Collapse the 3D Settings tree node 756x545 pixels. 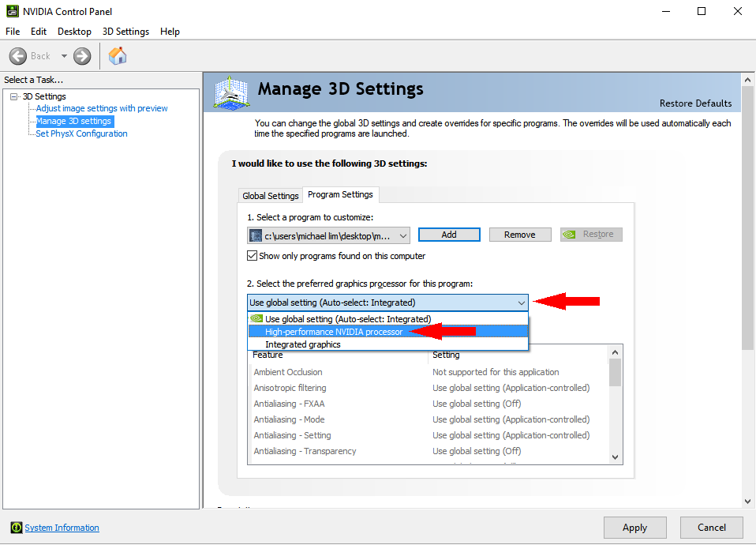tap(13, 96)
